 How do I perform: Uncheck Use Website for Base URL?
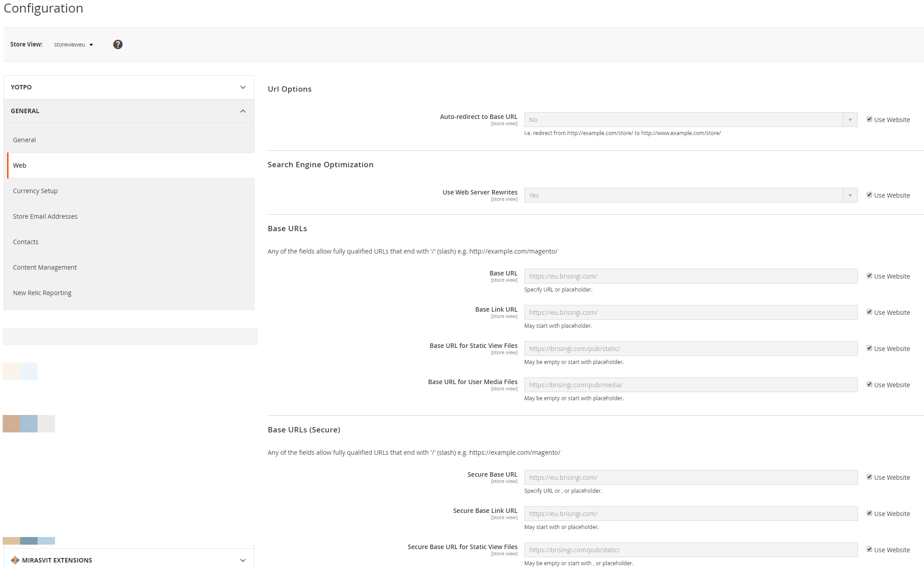[869, 275]
